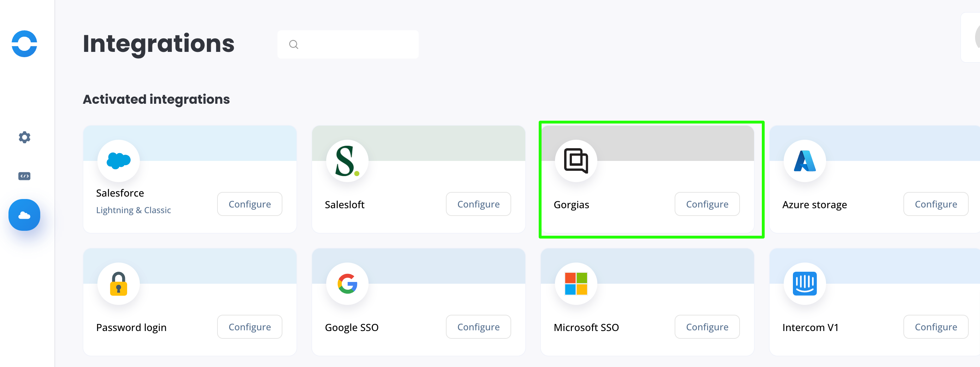This screenshot has width=980, height=367.
Task: Configure the Password login integration
Action: [x=250, y=327]
